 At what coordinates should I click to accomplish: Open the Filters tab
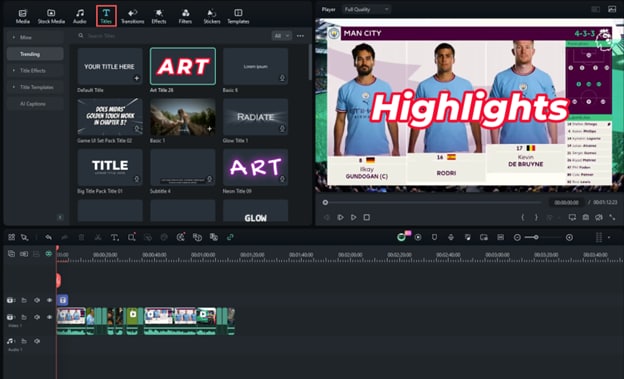pos(185,16)
